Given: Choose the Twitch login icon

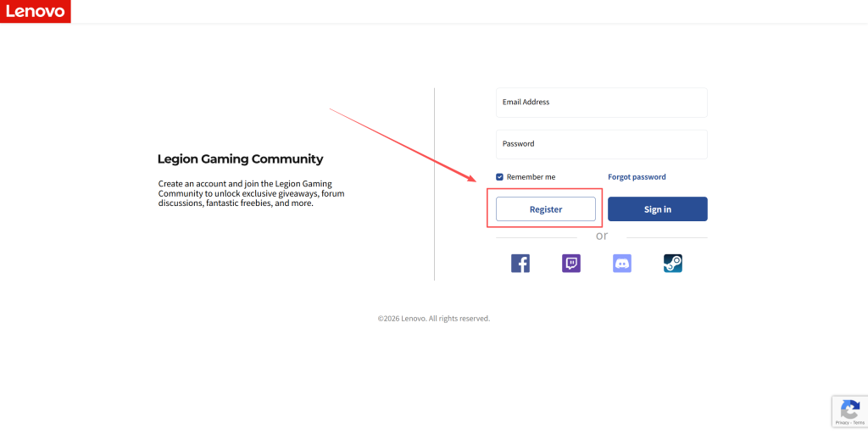Looking at the screenshot, I should 571,264.
